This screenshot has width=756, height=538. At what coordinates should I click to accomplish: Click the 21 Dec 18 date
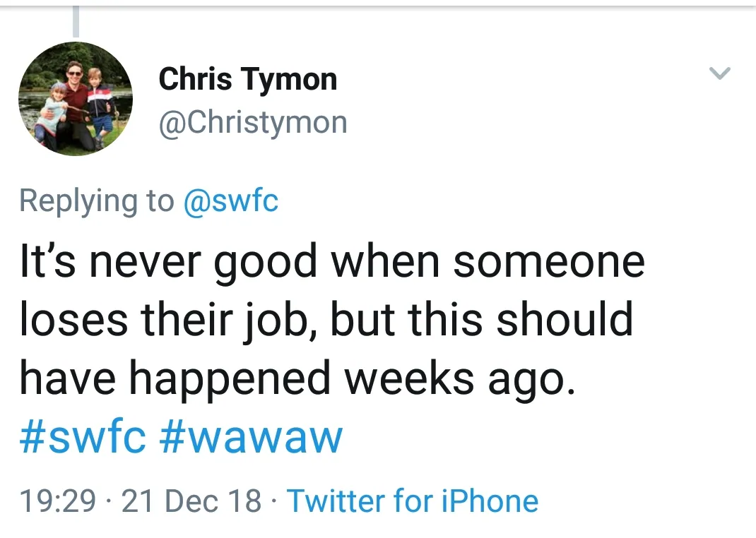pos(191,501)
